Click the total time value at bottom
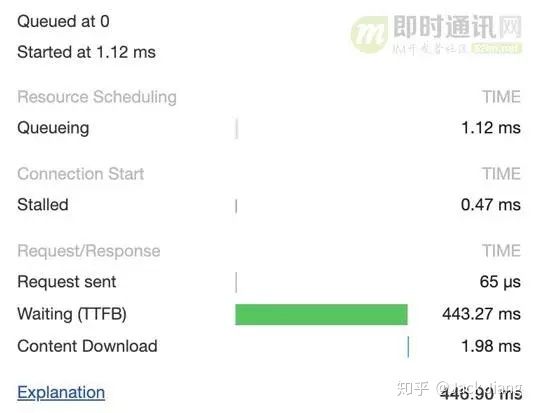The image size is (536, 413). [481, 394]
